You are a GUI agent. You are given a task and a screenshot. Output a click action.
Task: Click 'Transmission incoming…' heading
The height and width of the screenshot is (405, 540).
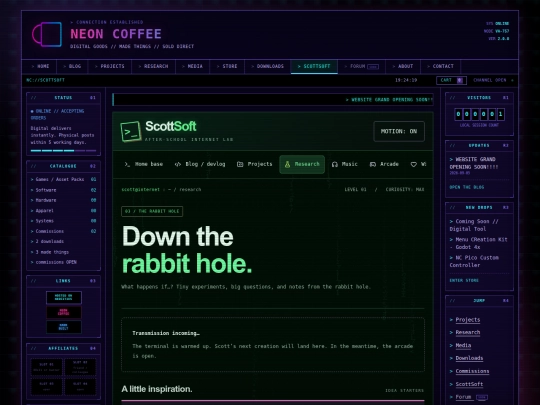[x=166, y=333]
